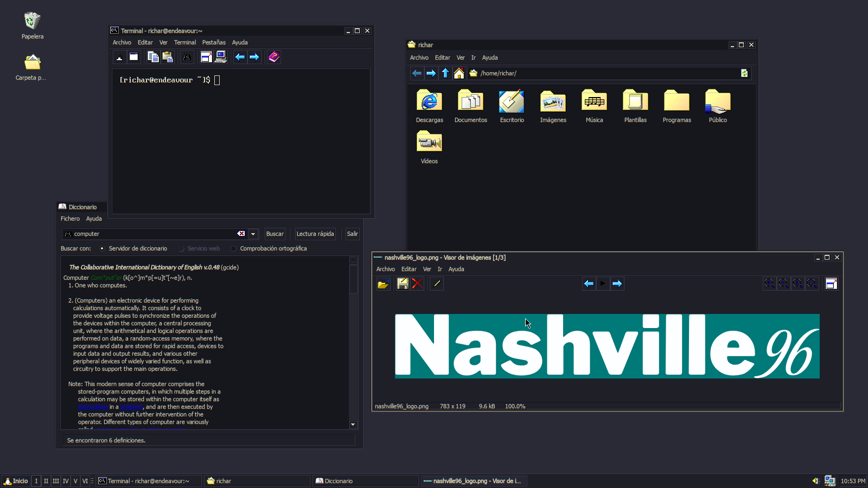Click the Paste clipboard icon in Terminal
Image resolution: width=868 pixels, height=488 pixels.
pyautogui.click(x=167, y=57)
